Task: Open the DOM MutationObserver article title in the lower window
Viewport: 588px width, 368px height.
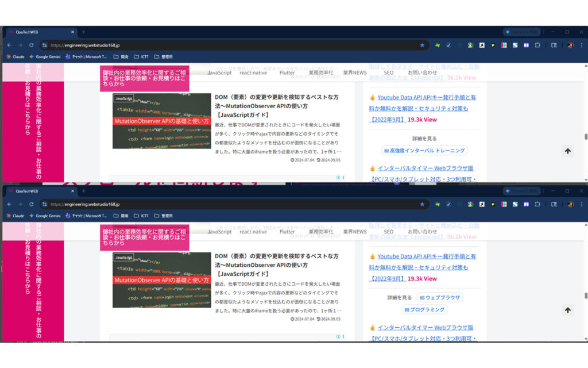Action: (277, 264)
